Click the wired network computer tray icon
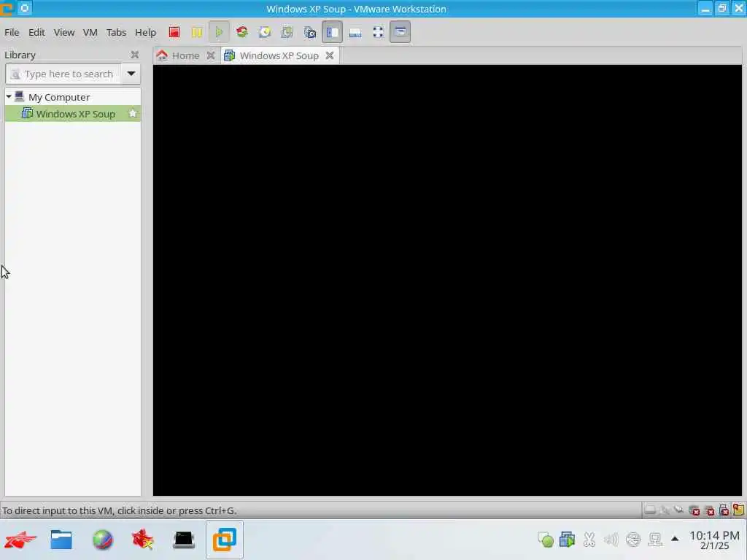Viewport: 747px width, 560px height. pos(655,540)
